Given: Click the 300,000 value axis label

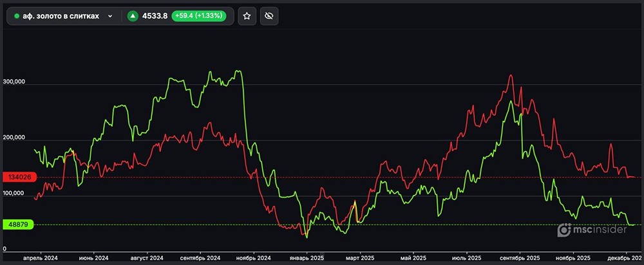Looking at the screenshot, I should tap(14, 82).
